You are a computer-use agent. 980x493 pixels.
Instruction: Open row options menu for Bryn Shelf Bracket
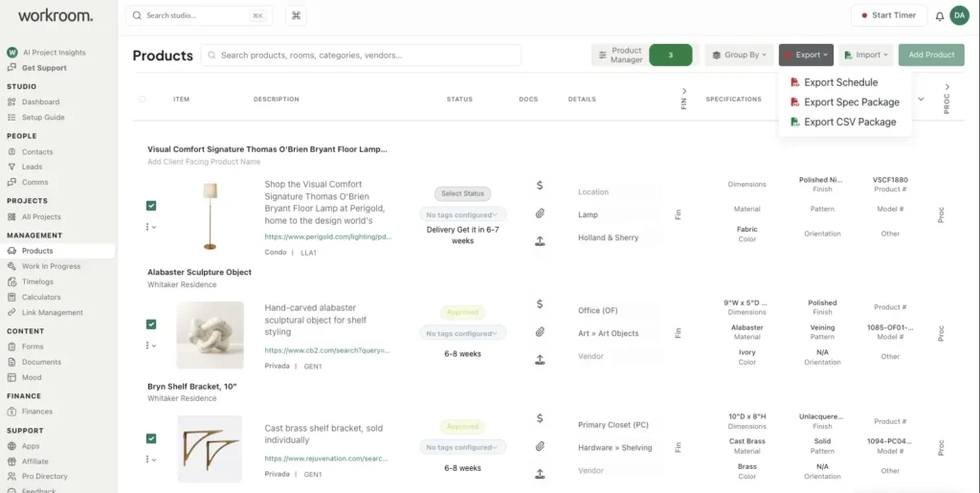coord(150,459)
